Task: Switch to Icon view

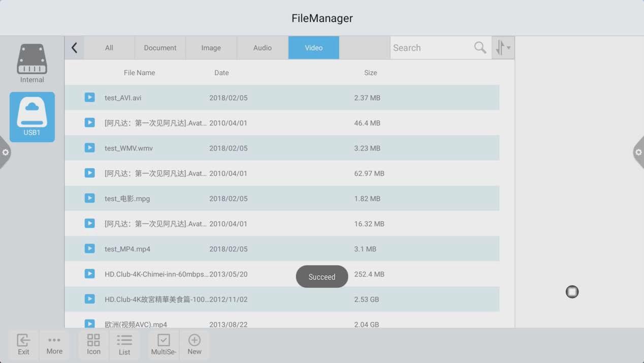Action: point(93,344)
